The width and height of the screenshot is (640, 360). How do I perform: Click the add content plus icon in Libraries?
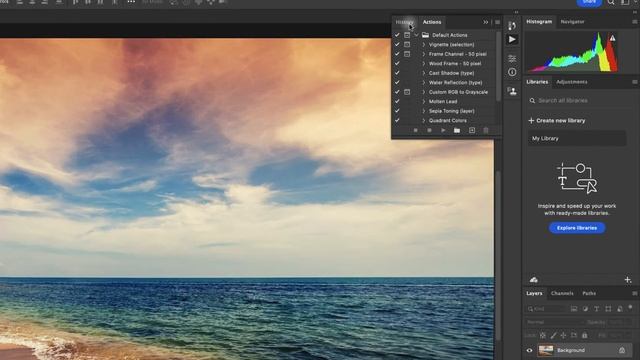point(628,280)
